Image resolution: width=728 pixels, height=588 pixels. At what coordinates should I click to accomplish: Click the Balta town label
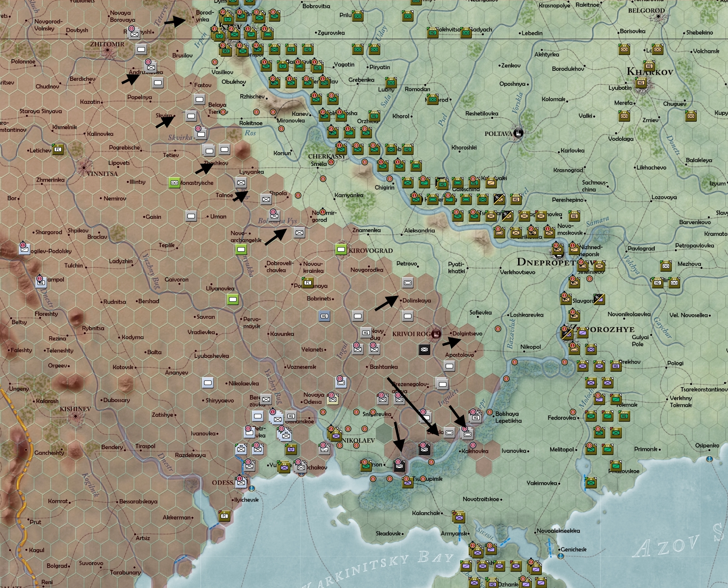(155, 352)
